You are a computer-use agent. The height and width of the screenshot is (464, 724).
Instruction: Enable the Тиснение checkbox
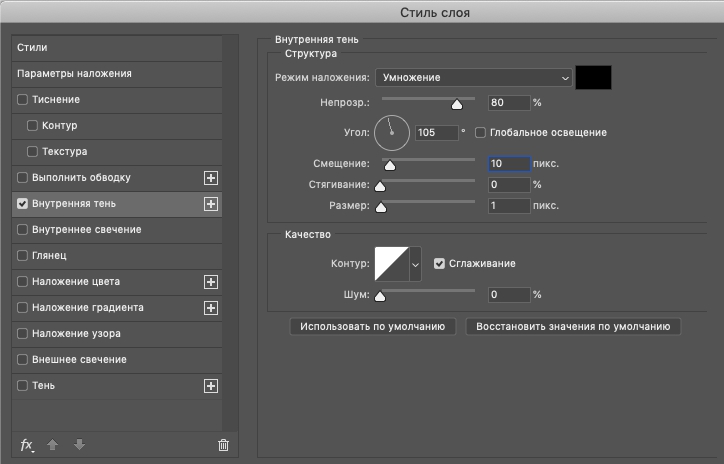pyautogui.click(x=22, y=99)
